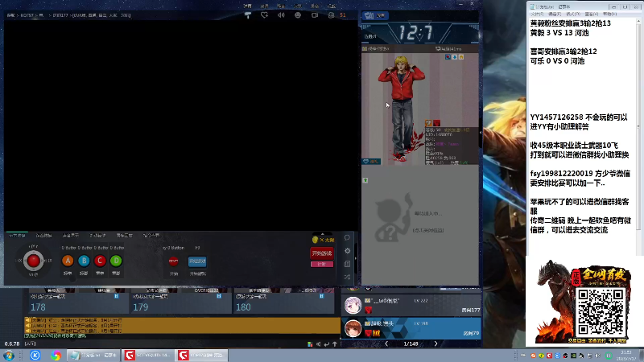This screenshot has height=362, width=644.
Task: Click the pink button under 开始游戏
Action: point(322,264)
